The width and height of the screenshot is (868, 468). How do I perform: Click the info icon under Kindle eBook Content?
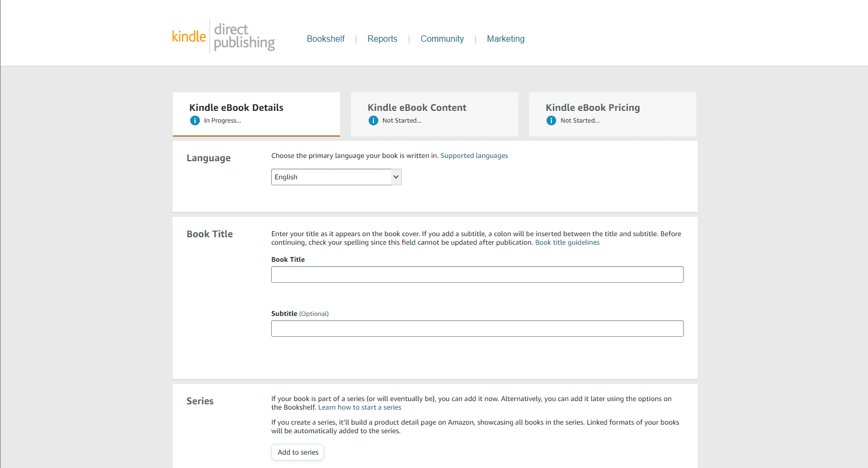pyautogui.click(x=373, y=120)
